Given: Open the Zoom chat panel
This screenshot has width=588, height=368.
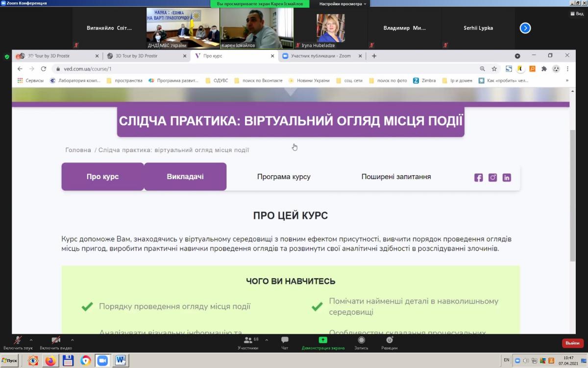Looking at the screenshot, I should point(285,342).
